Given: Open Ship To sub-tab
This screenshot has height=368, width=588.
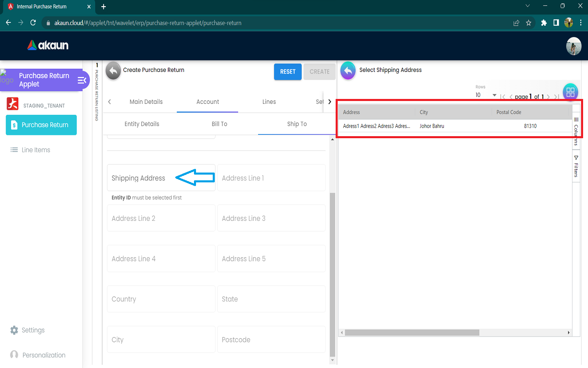Looking at the screenshot, I should pos(297,124).
